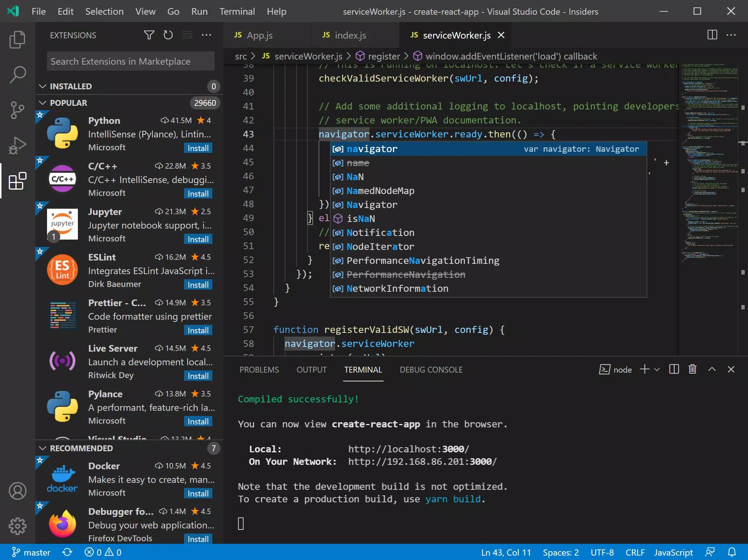Open the Accounts menu icon
This screenshot has width=748, height=560.
[x=17, y=491]
